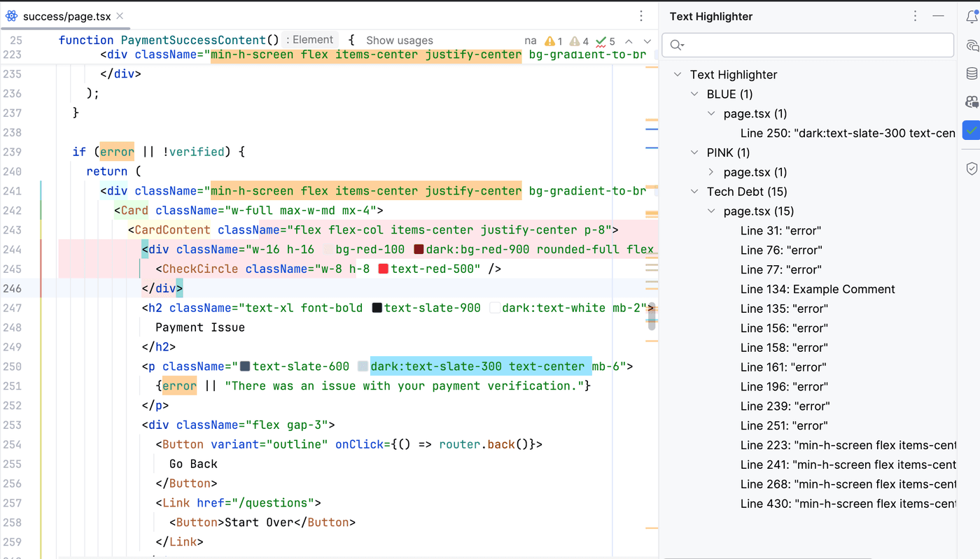Open the editor tab options kebab menu
The image size is (980, 559).
(641, 16)
